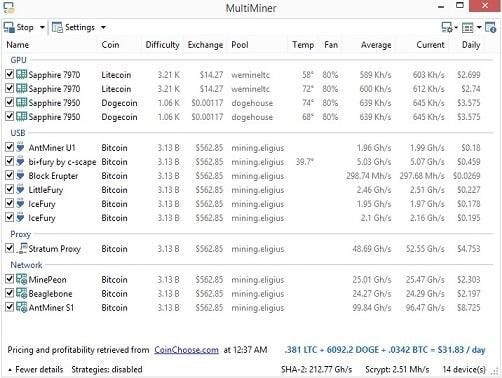The width and height of the screenshot is (502, 378).
Task: Toggle the AntMiner S1 checkbox
Action: point(10,307)
